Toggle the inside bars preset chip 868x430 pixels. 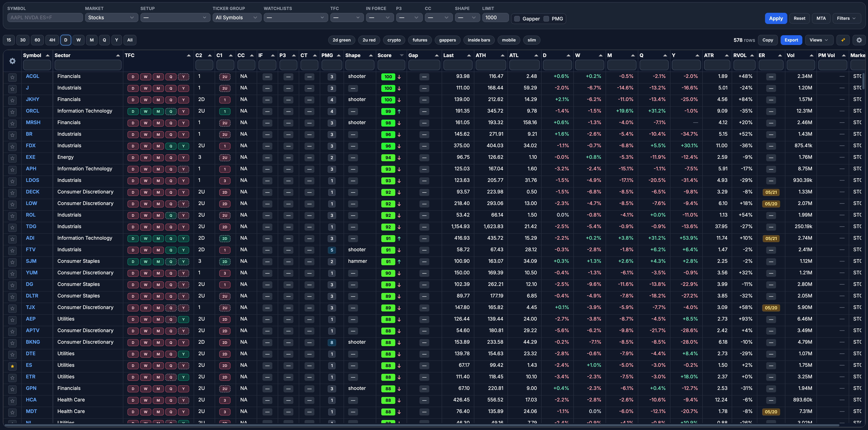coord(479,40)
